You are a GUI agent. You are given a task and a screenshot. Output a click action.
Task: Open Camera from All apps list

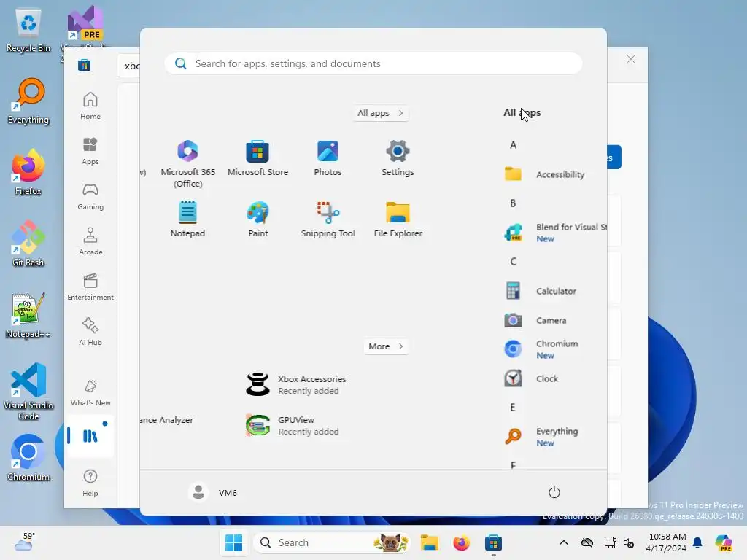535,321
